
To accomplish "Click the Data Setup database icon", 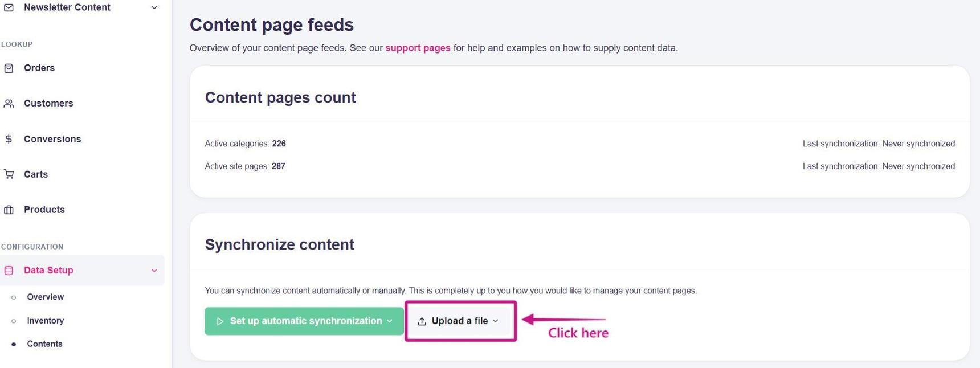I will click(x=9, y=271).
